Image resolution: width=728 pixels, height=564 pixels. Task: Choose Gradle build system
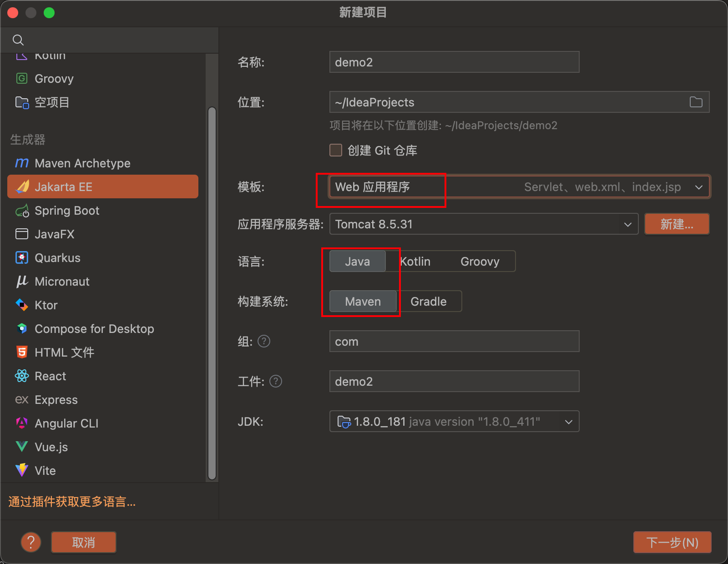(429, 302)
